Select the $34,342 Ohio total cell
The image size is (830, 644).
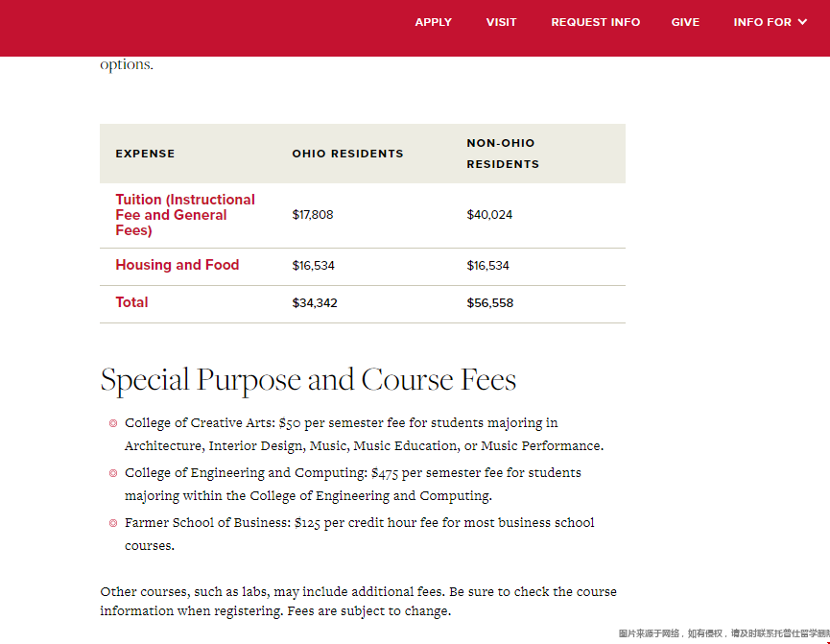click(315, 303)
